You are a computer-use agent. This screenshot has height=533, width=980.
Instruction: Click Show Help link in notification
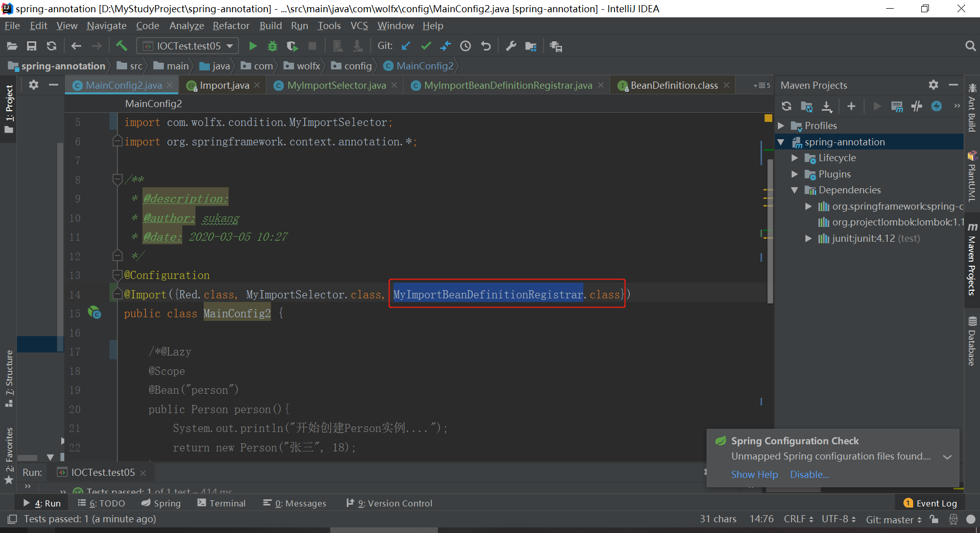[754, 474]
